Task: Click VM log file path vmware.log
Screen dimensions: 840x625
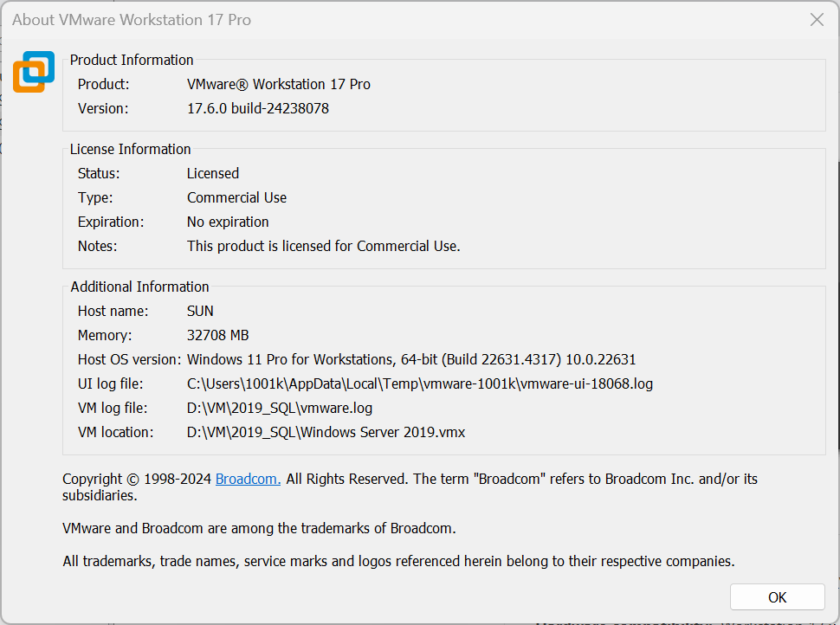Action: click(280, 408)
